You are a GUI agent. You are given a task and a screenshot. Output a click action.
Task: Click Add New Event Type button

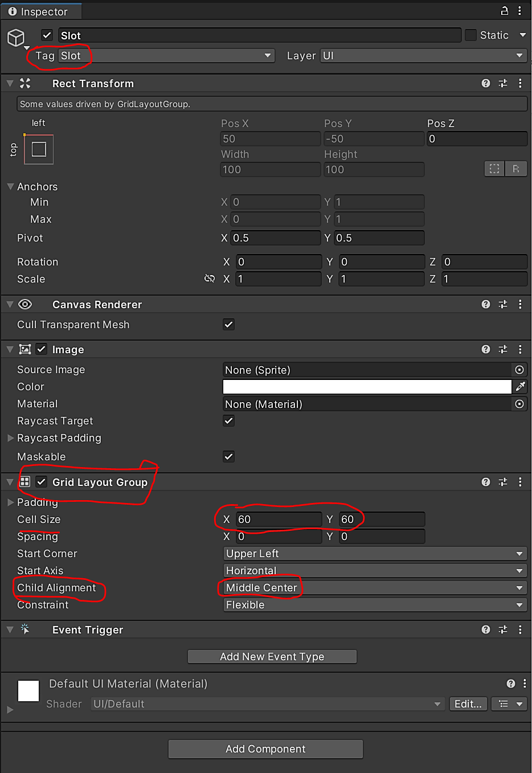tap(272, 657)
